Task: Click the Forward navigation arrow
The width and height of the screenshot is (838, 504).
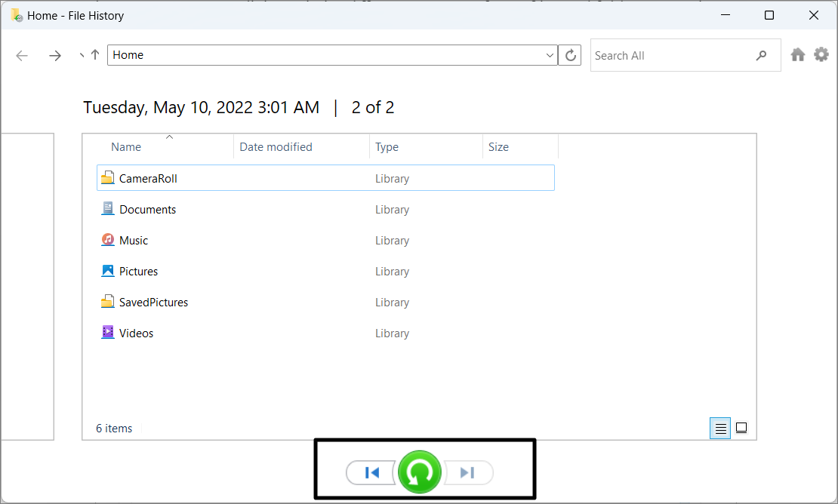Action: pyautogui.click(x=55, y=56)
